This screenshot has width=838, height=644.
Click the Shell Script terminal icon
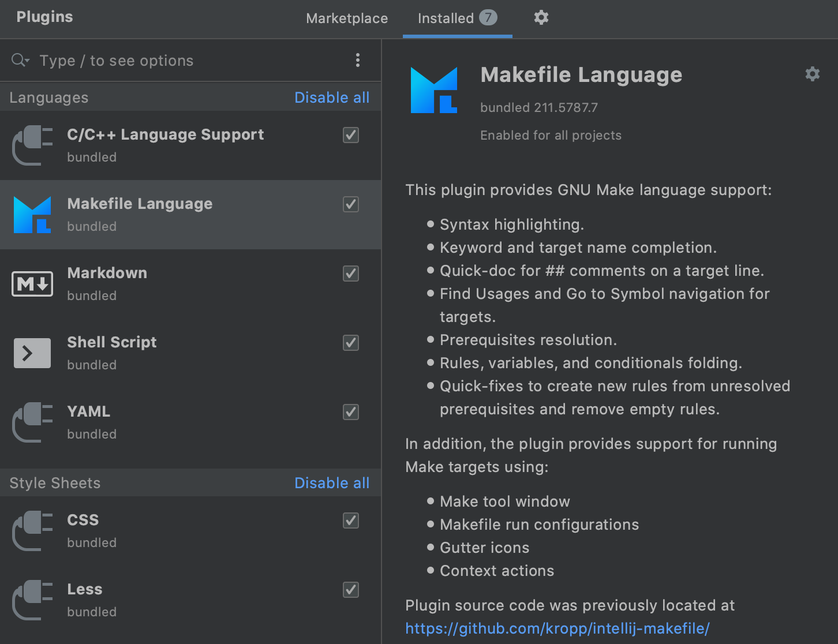coord(32,353)
